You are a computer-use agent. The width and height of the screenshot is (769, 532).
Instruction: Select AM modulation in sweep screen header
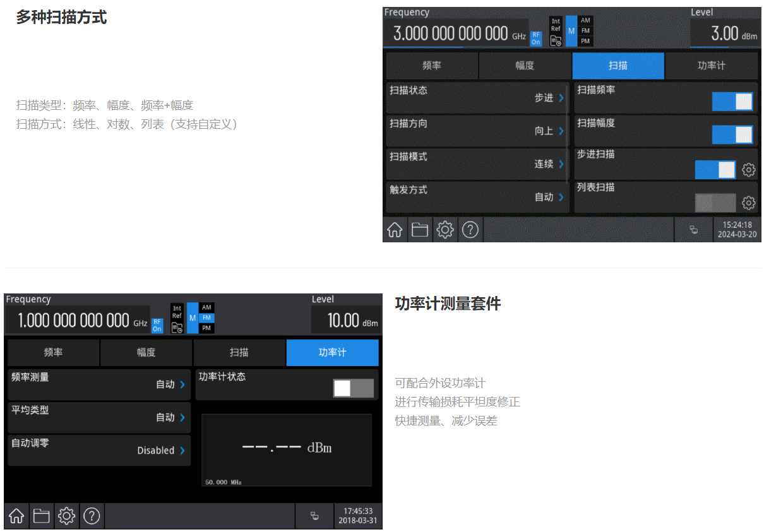pos(585,21)
